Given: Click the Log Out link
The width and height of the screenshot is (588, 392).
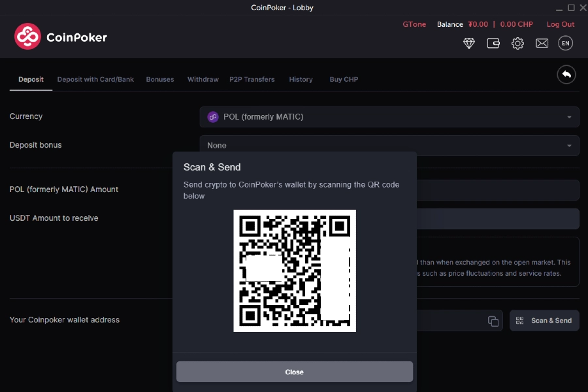Looking at the screenshot, I should tap(561, 24).
